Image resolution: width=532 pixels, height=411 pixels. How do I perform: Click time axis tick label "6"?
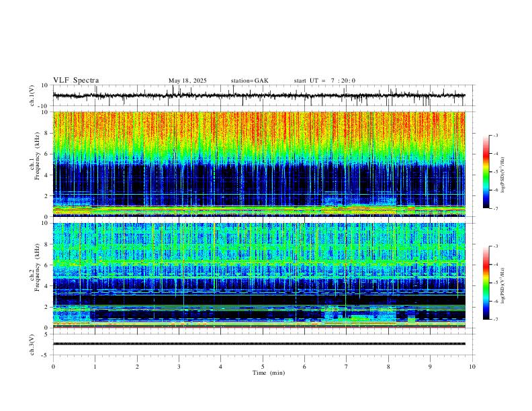click(x=305, y=367)
